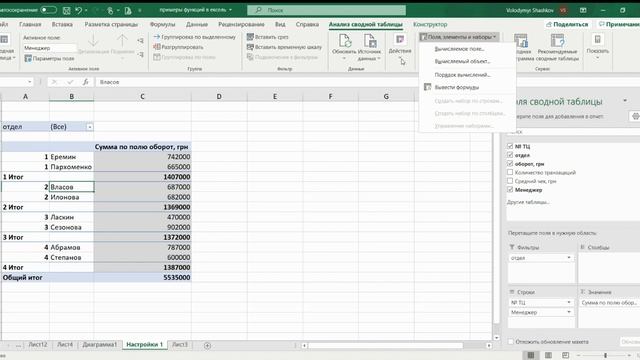Screen dimensions: 640x360
Task: Click the Обновить refresh icon
Action: [344, 41]
